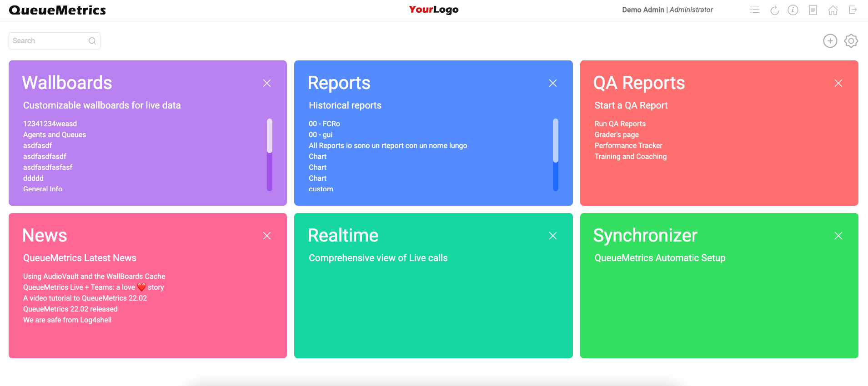Click the 'Historical reports' subtitle
The image size is (868, 386).
coord(345,105)
